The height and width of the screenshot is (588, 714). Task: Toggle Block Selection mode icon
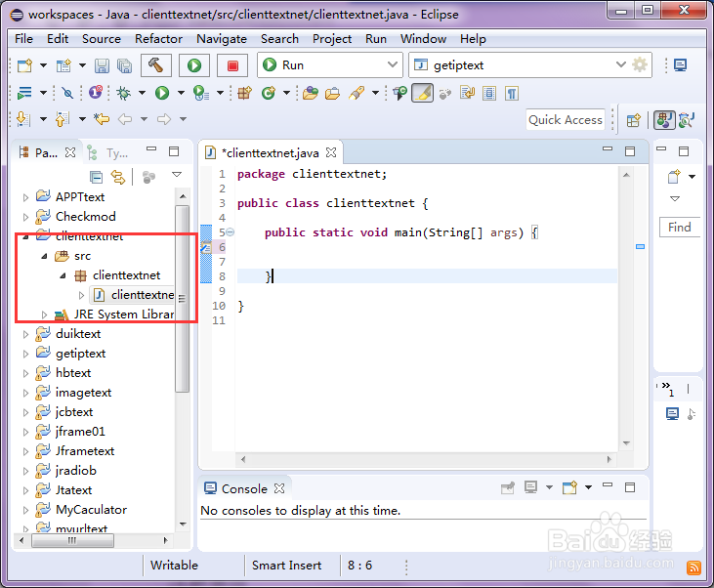(x=489, y=93)
